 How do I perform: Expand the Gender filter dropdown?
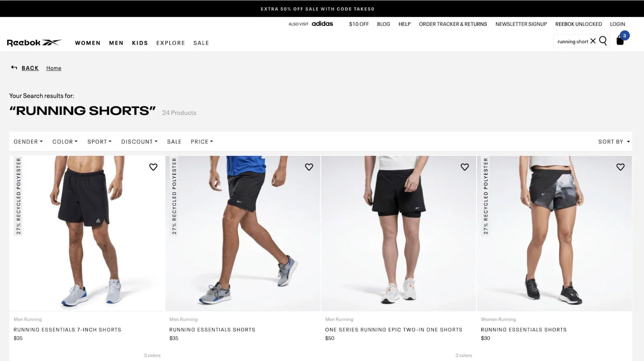point(28,142)
